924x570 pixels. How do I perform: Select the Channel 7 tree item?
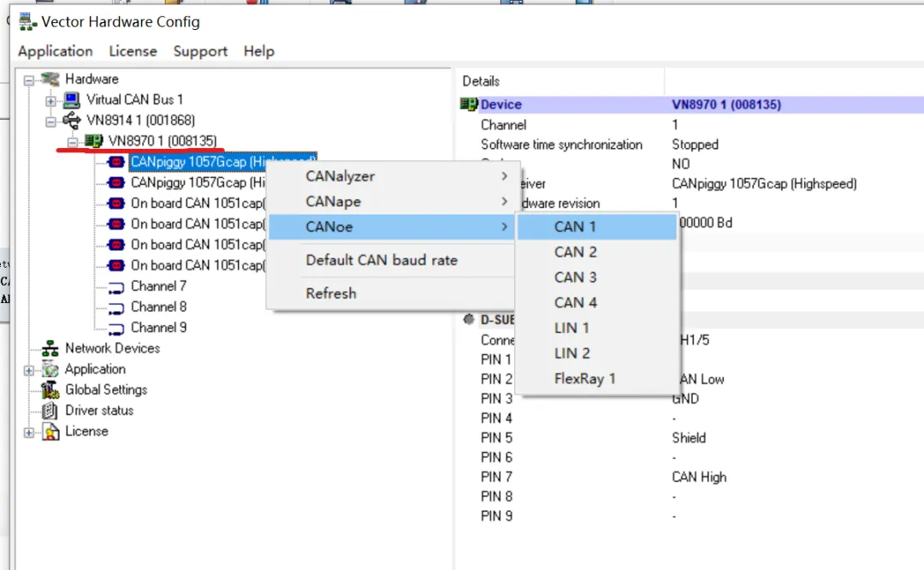coord(158,287)
